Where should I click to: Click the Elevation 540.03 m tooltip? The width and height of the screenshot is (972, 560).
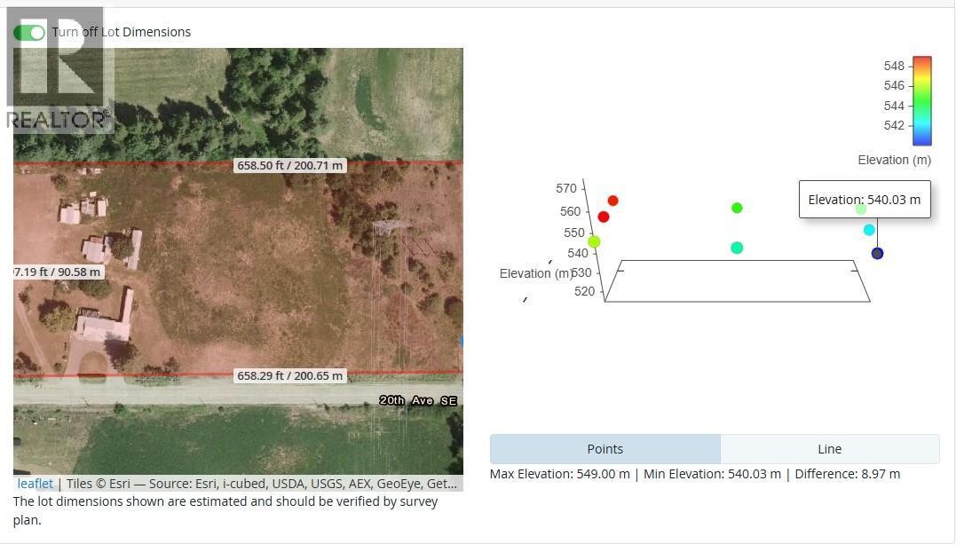click(865, 200)
